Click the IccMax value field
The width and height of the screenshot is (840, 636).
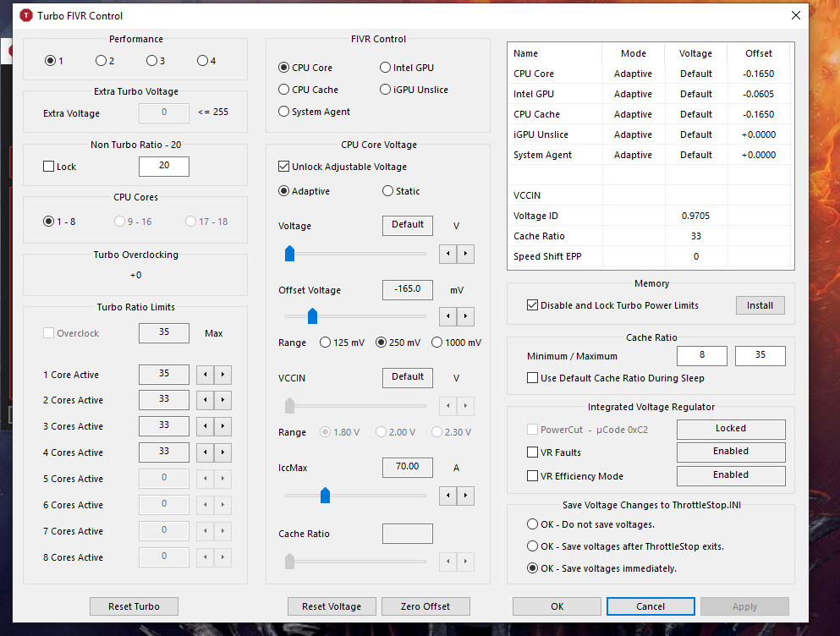408,467
